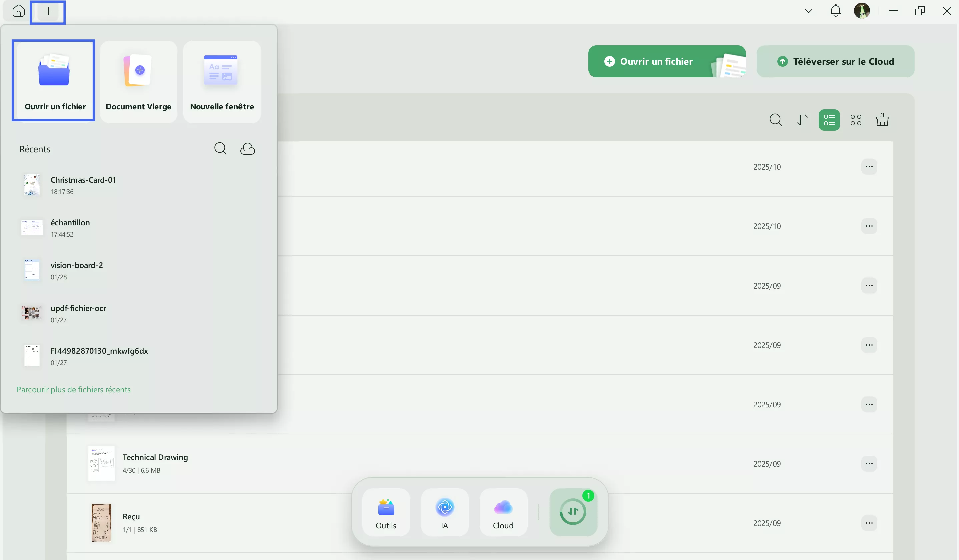Viewport: 959px width, 560px height.
Task: Select Document Vierge option
Action: (138, 82)
